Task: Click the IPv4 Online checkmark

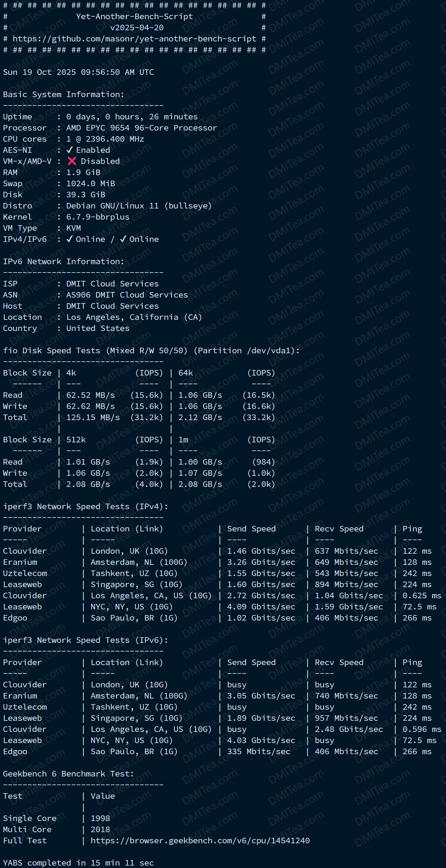Action: [x=70, y=239]
